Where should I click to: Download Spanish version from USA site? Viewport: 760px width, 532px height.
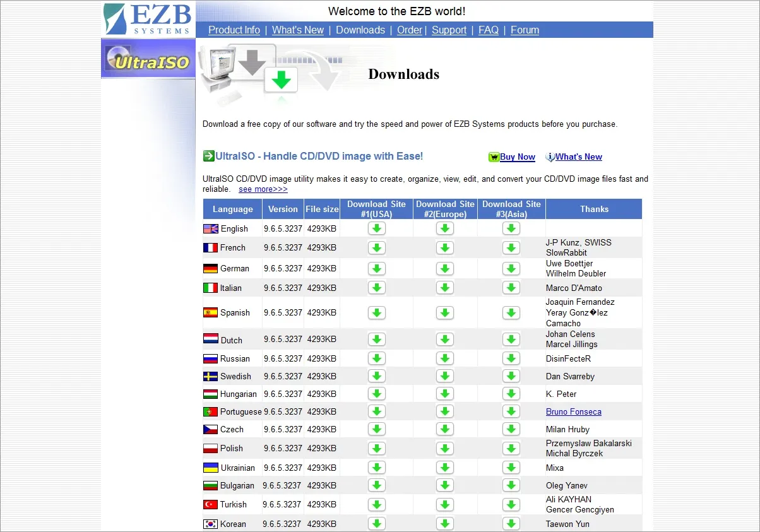click(x=377, y=312)
